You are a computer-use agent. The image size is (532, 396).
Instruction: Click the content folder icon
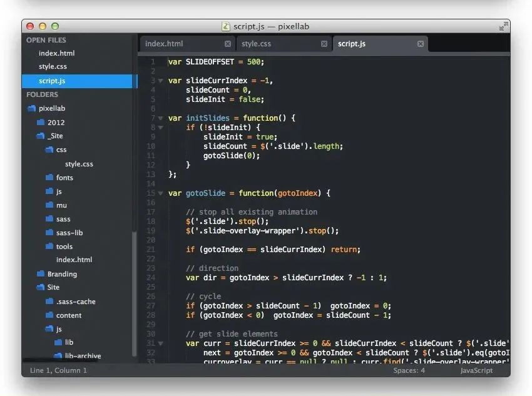click(x=49, y=315)
